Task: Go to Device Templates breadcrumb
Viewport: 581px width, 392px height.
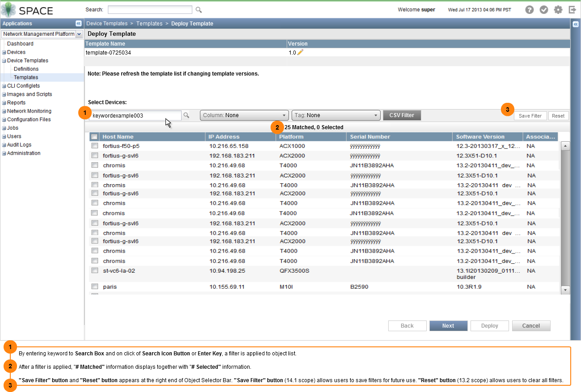Action: [106, 24]
